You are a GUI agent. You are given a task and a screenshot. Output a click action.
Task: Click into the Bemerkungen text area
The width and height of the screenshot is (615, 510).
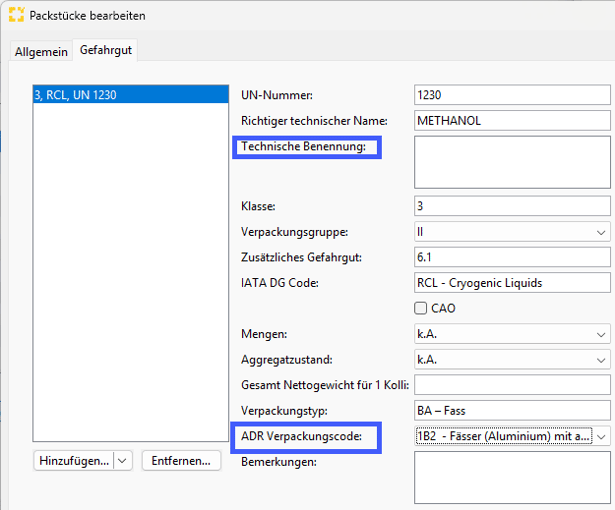point(511,476)
